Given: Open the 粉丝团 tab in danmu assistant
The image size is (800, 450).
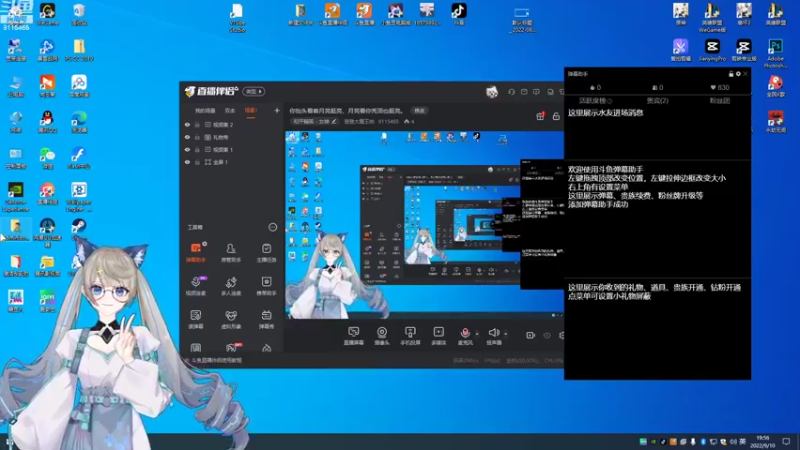Looking at the screenshot, I should click(x=719, y=101).
